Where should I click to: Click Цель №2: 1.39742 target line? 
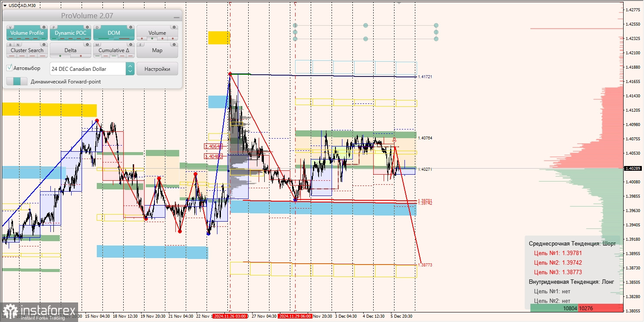click(x=558, y=262)
